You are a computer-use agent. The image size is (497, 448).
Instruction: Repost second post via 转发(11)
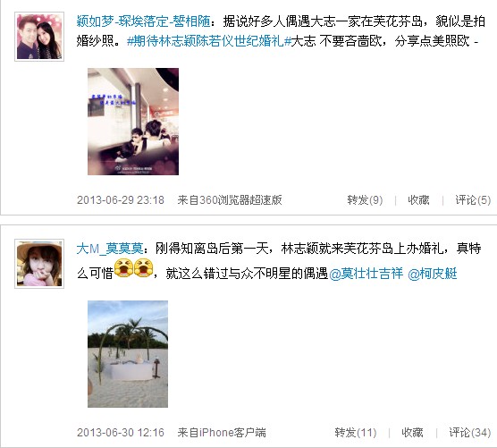click(356, 433)
